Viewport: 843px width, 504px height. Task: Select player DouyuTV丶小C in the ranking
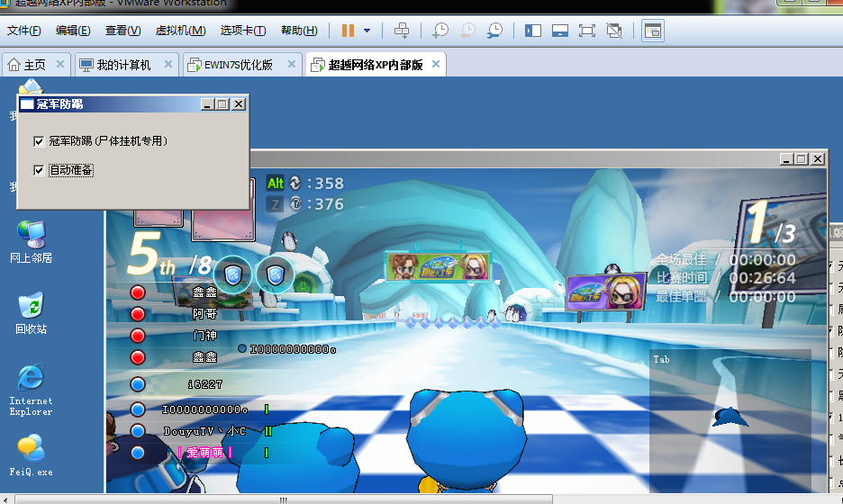pyautogui.click(x=204, y=431)
